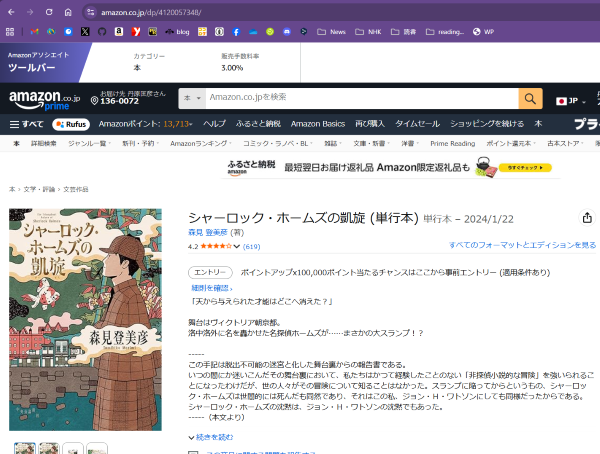
Task: Open the (619) reviews count link
Action: coord(251,247)
